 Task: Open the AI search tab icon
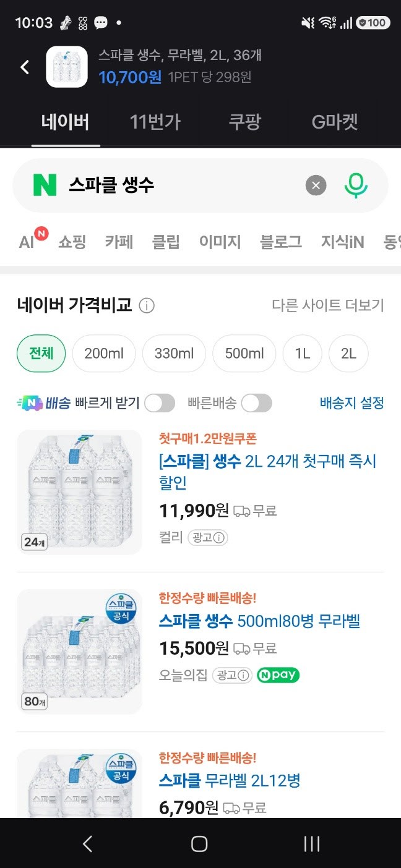tap(32, 240)
